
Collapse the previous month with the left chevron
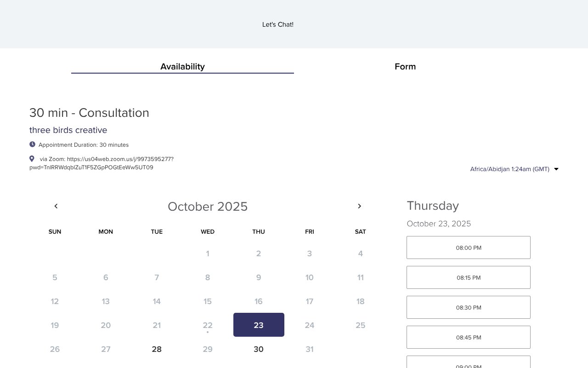click(x=56, y=206)
